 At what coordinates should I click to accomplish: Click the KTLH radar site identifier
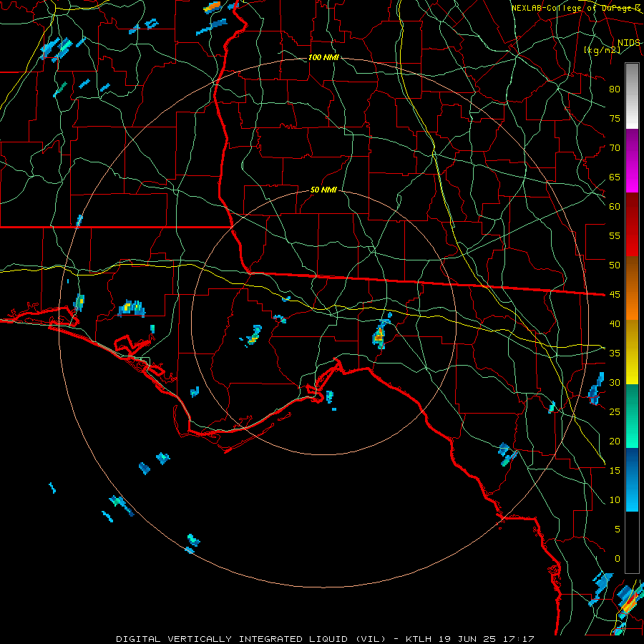(x=421, y=639)
